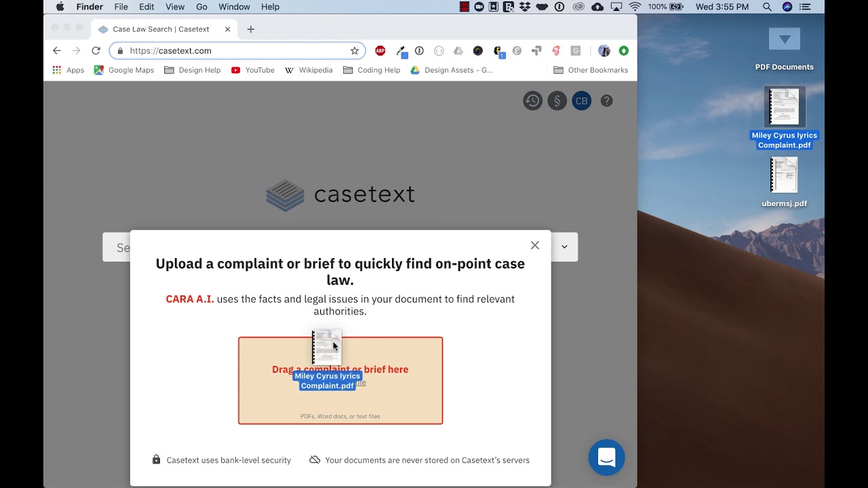The image size is (868, 488).
Task: Open the Google Maps bookmark
Action: pyautogui.click(x=124, y=70)
